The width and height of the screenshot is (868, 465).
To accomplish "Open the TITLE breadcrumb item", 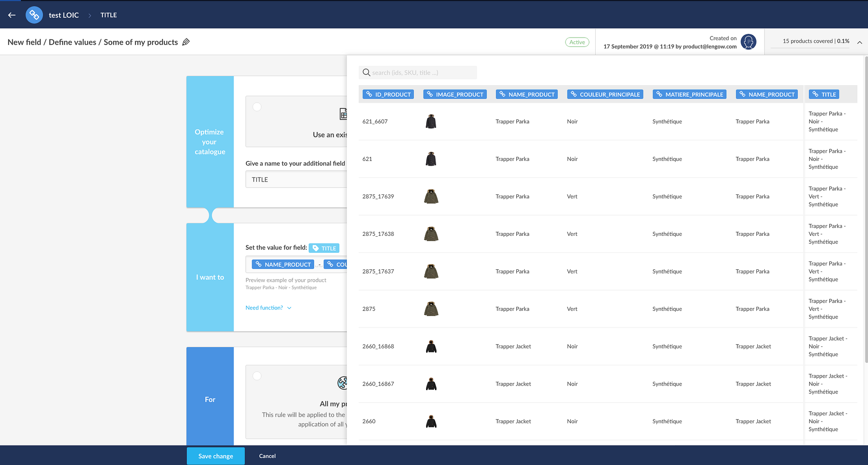I will click(x=109, y=15).
